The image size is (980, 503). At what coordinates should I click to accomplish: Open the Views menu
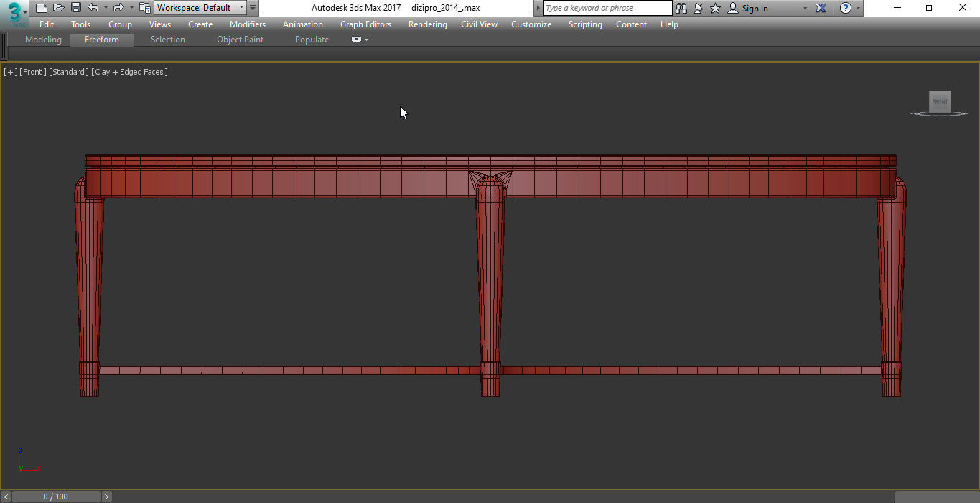point(160,24)
